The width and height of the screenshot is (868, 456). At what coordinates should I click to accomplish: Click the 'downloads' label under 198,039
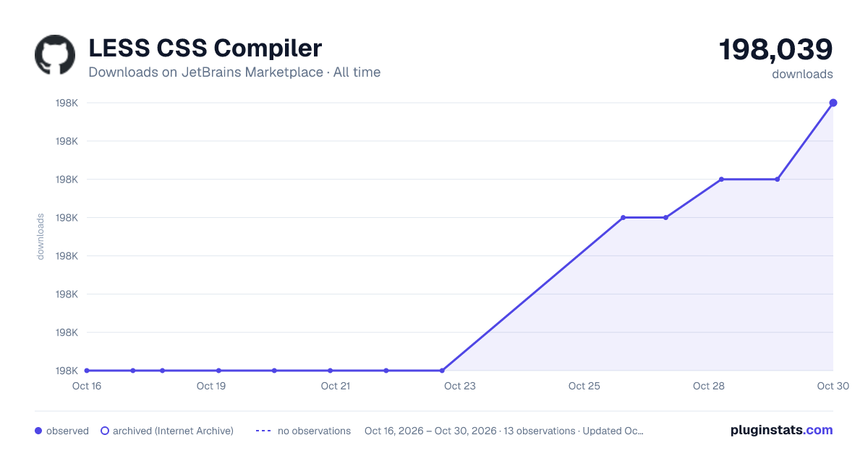click(x=802, y=74)
